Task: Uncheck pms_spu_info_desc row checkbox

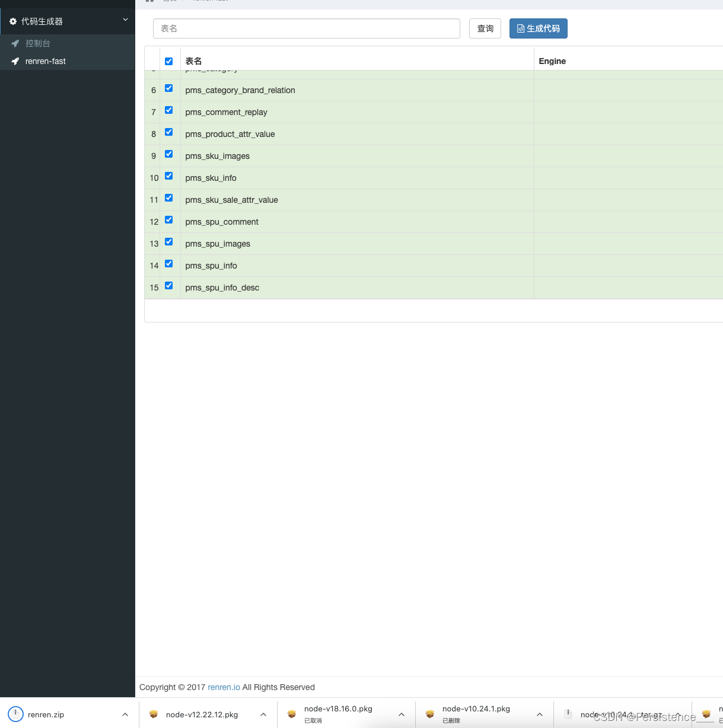Action: click(168, 286)
